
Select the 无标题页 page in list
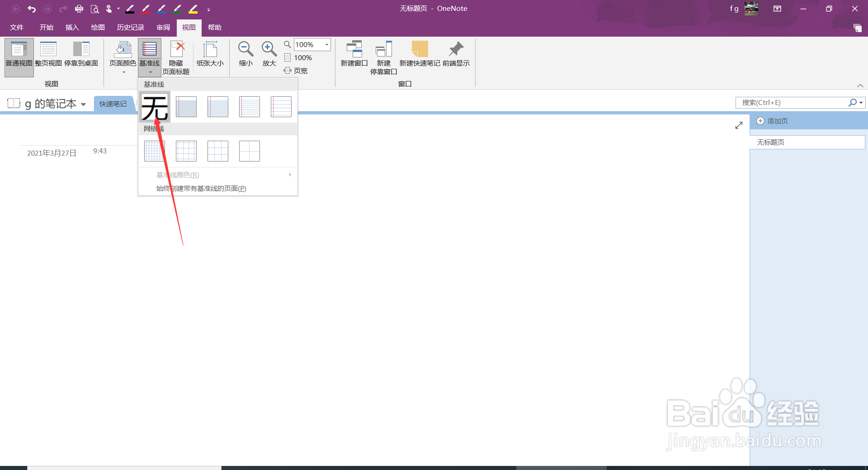(807, 142)
